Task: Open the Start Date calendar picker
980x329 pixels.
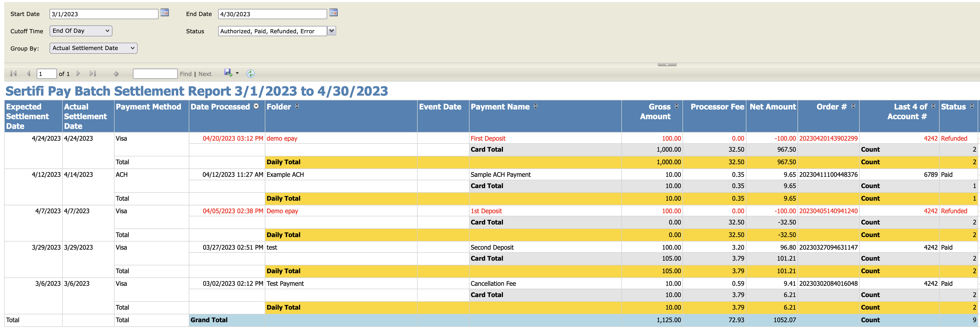Action: click(164, 13)
